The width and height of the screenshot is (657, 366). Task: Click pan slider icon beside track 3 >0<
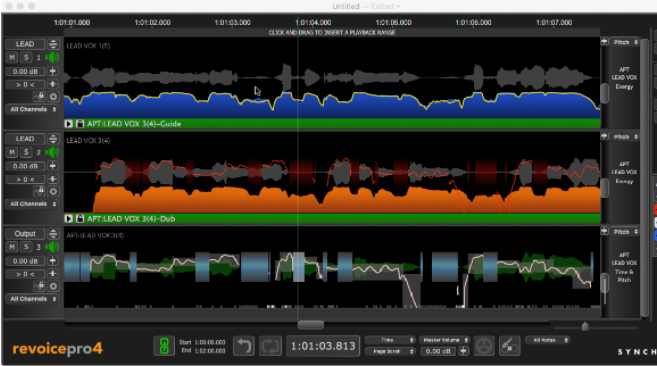tap(53, 274)
